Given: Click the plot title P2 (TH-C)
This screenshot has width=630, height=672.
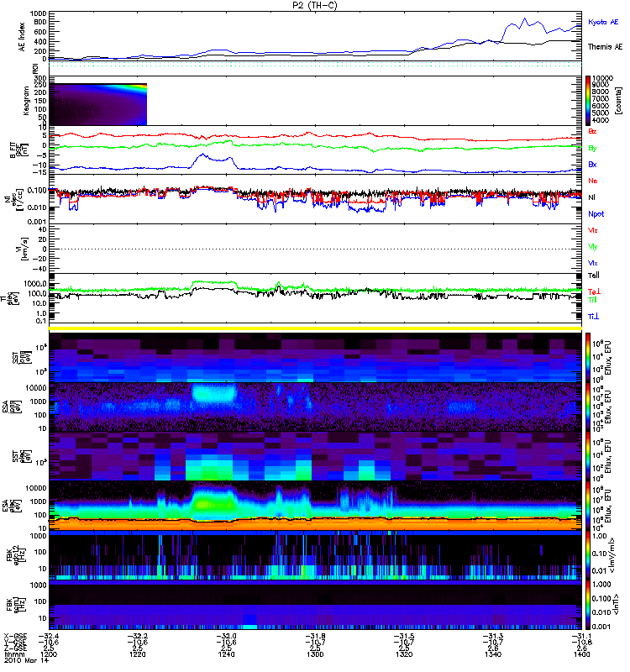Looking at the screenshot, I should (x=315, y=5).
